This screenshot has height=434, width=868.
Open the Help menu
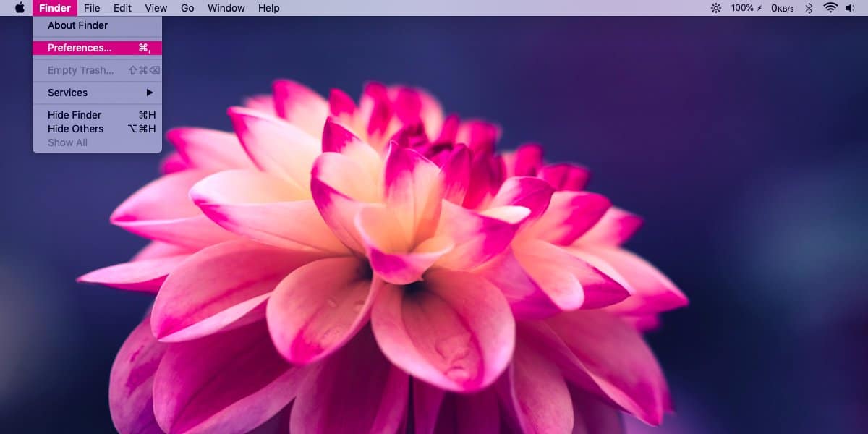point(268,8)
